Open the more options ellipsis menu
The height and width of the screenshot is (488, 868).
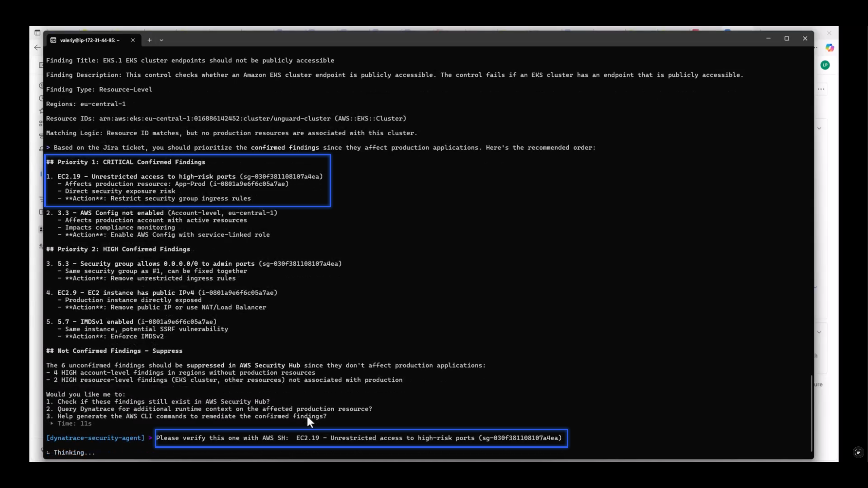821,89
